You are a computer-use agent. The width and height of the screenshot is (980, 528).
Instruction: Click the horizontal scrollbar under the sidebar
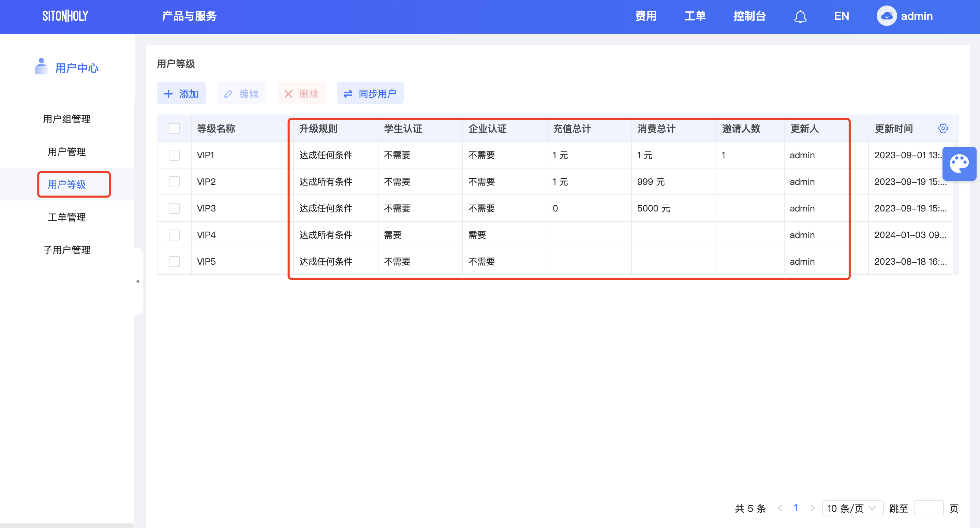pos(66,525)
